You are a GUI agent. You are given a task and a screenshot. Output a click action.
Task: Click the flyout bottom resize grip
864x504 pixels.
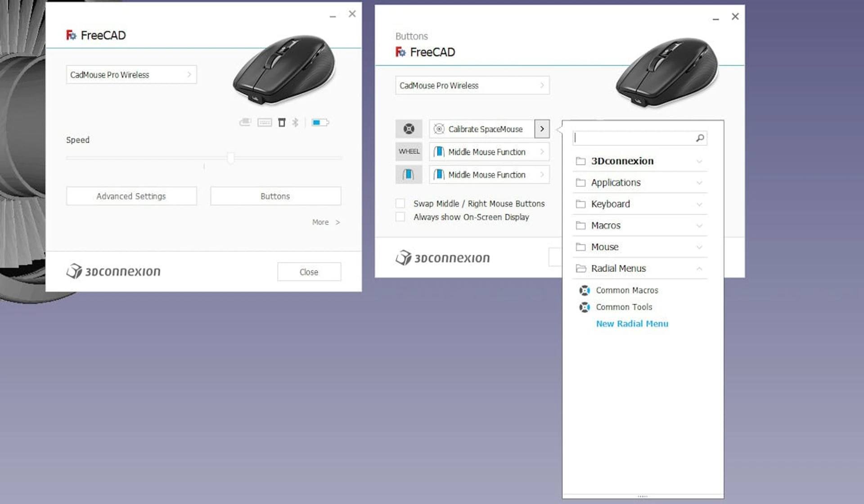[x=643, y=496]
